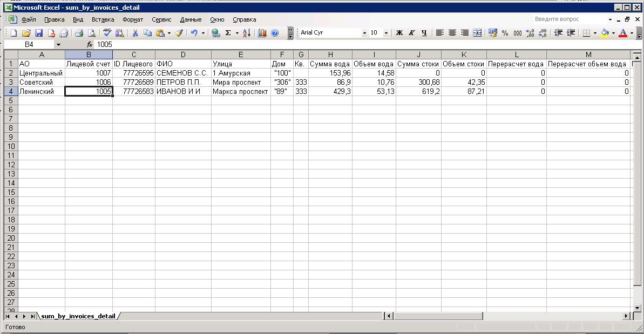The height and width of the screenshot is (334, 644).
Task: Click column header H
Action: pos(330,54)
